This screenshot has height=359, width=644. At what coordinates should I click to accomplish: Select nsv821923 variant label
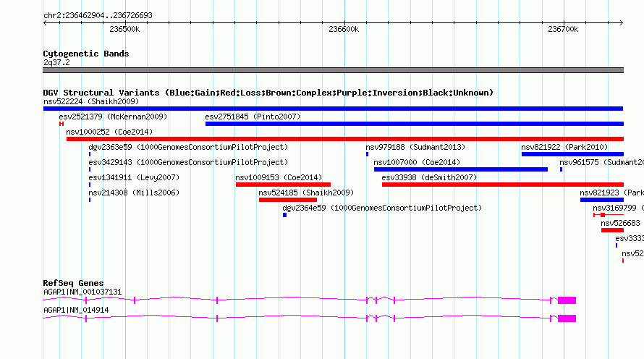coord(611,193)
